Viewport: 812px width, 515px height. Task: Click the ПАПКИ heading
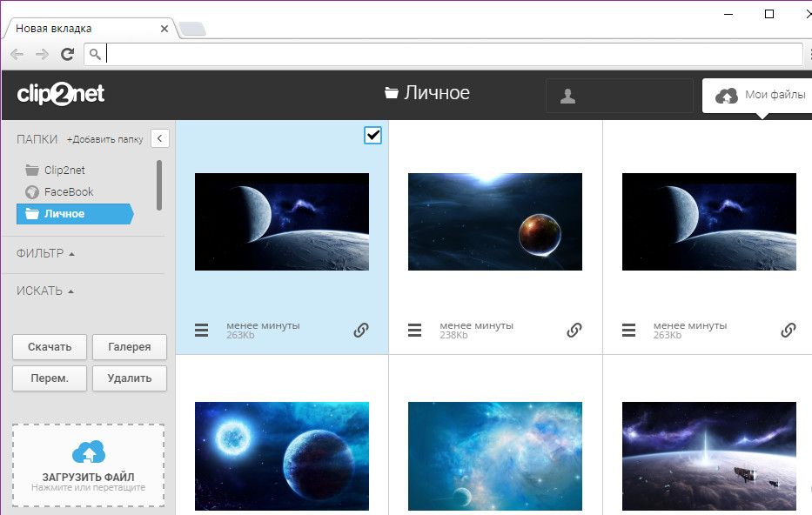(x=37, y=139)
